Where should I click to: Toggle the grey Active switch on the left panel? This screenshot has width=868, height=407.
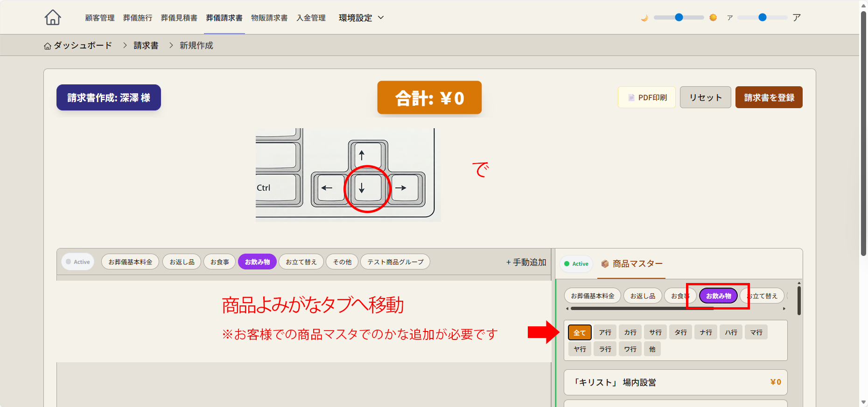click(x=77, y=262)
